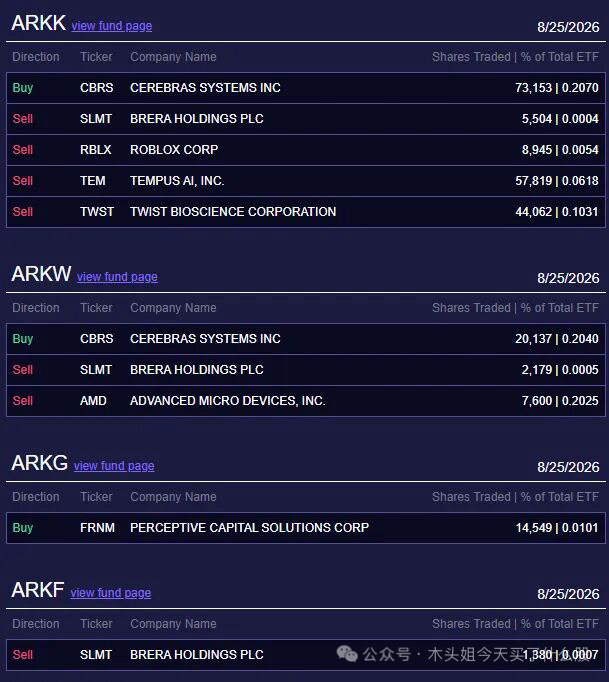Click the AMD ticker cell
Image resolution: width=609 pixels, height=682 pixels.
click(x=93, y=401)
